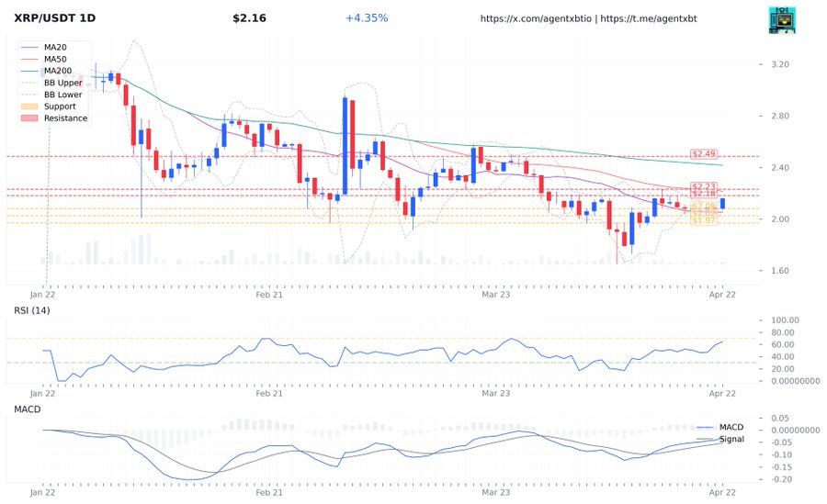Click the 1.60 price axis label

[780, 271]
